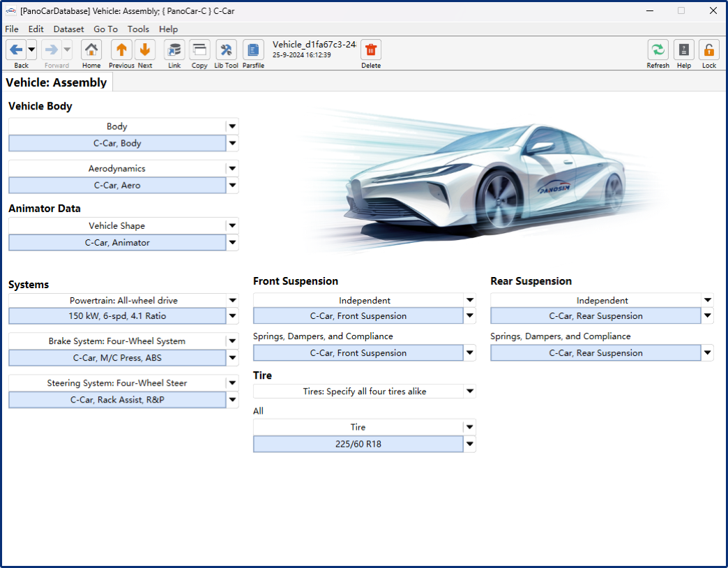
Task: Expand the C-Car, Rack Assist, R&P arrow
Action: pyautogui.click(x=232, y=400)
